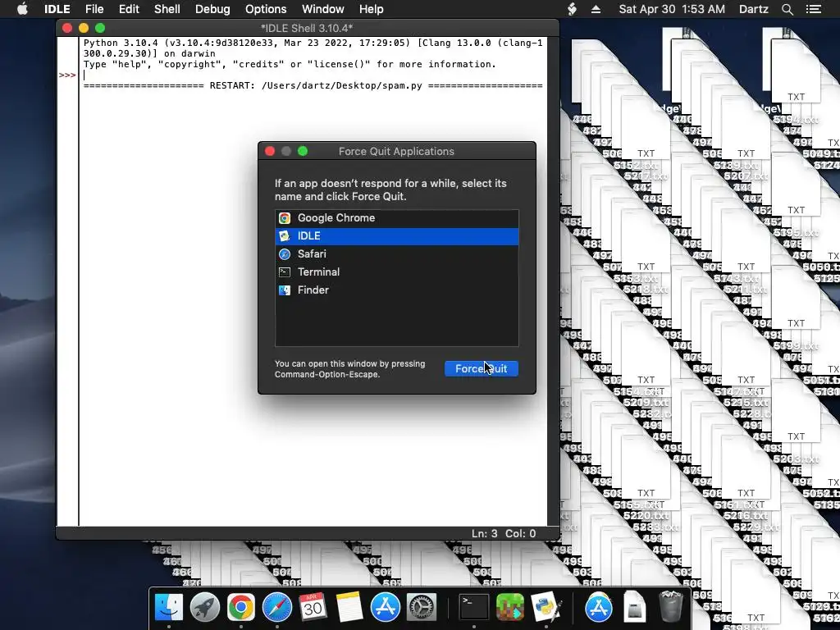Select Google Chrome in the Force Quit list
Image resolution: width=840 pixels, height=630 pixels.
point(396,218)
